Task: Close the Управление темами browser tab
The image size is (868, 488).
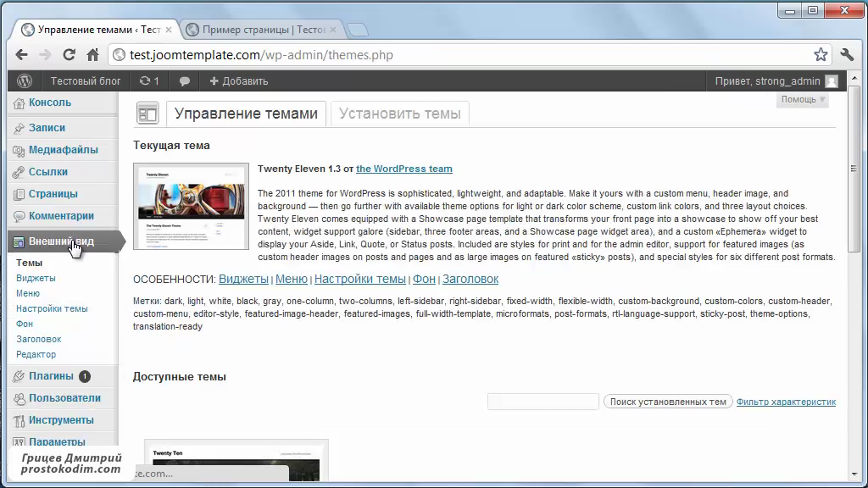Action: click(x=169, y=30)
